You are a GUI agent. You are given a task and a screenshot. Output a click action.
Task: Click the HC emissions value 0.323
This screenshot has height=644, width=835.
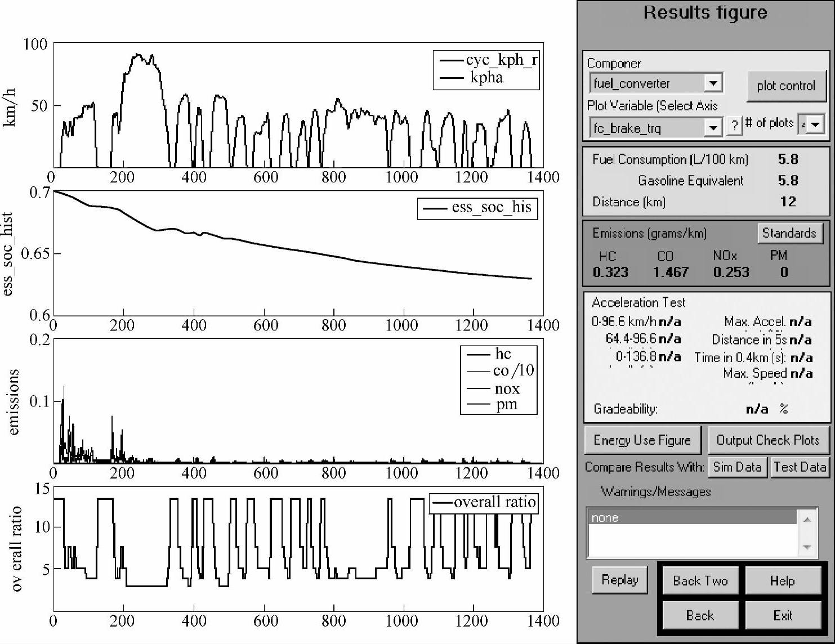click(610, 272)
